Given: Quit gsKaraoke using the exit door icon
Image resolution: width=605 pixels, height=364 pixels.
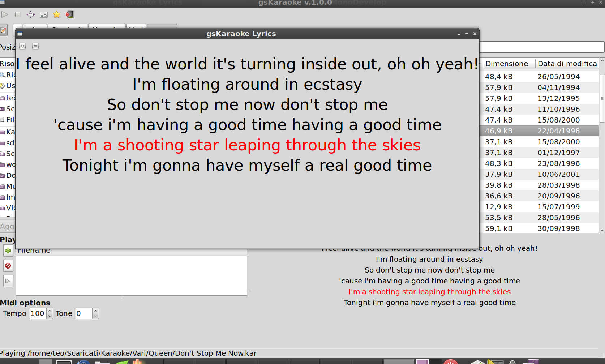Looking at the screenshot, I should [70, 14].
